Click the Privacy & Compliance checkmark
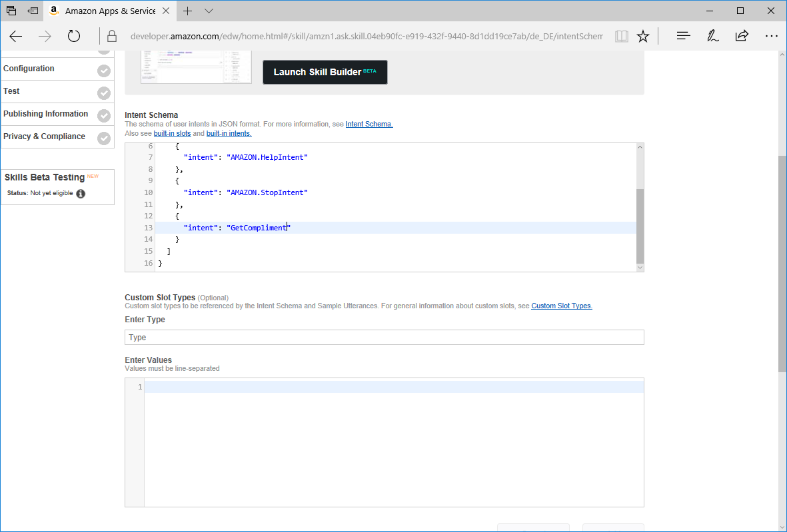 [104, 138]
